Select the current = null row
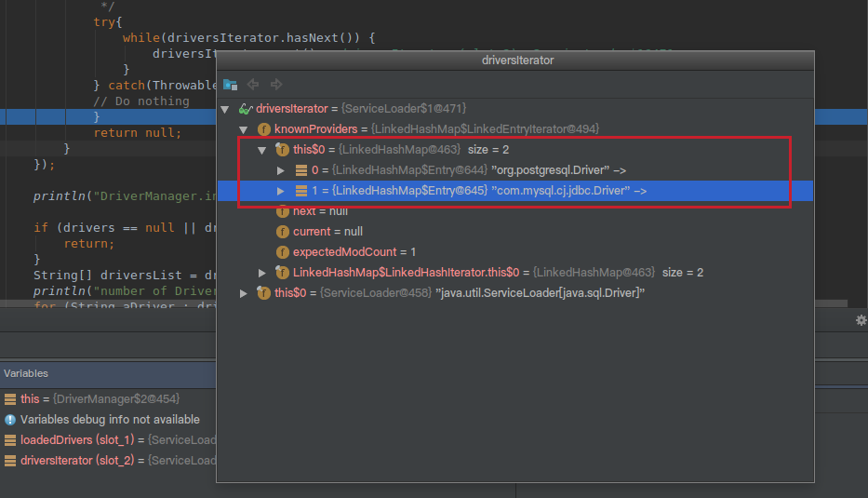Viewport: 868px width, 498px height. click(514, 232)
